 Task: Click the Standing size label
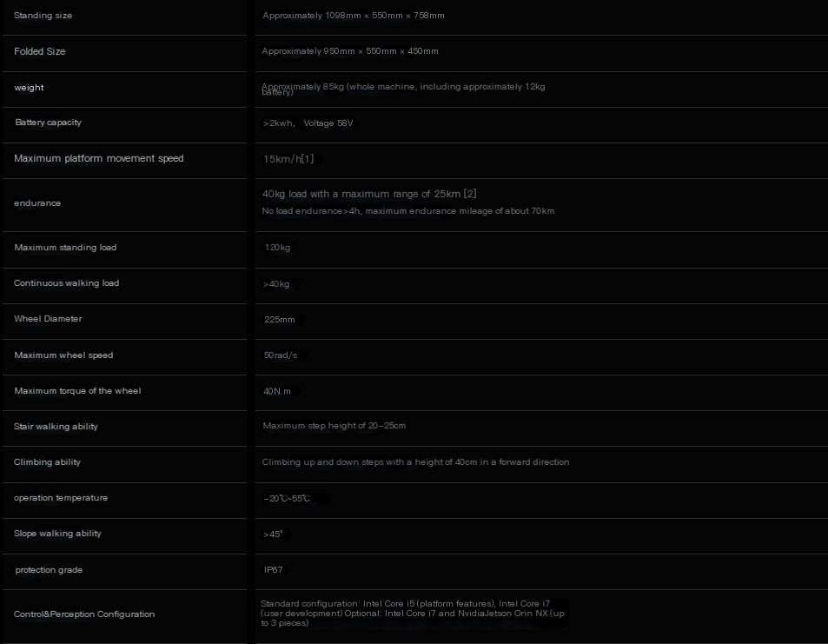[43, 16]
